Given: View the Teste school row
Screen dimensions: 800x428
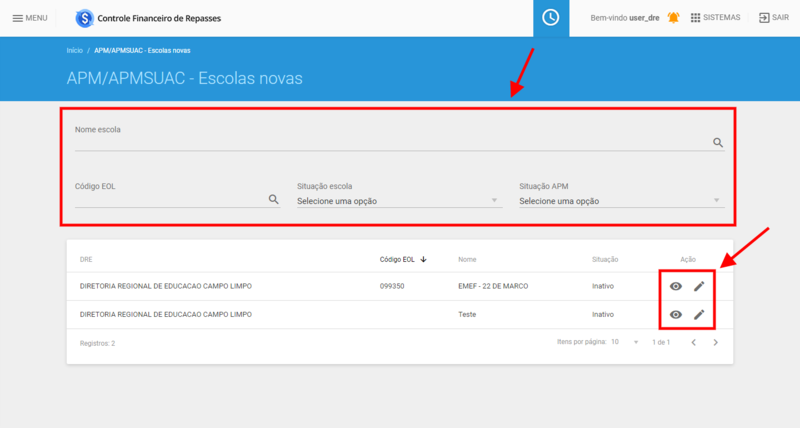Looking at the screenshot, I should click(x=676, y=315).
